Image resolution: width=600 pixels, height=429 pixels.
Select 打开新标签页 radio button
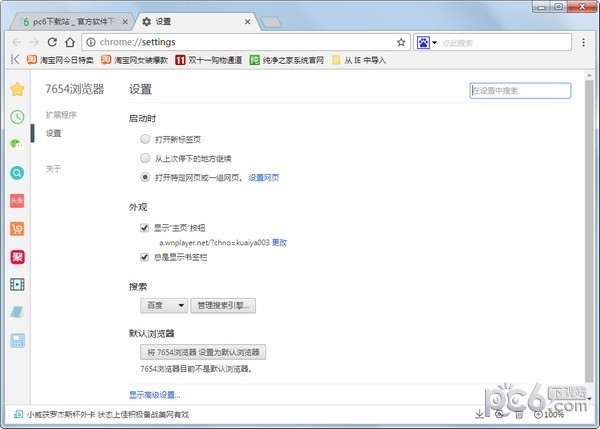click(x=145, y=139)
